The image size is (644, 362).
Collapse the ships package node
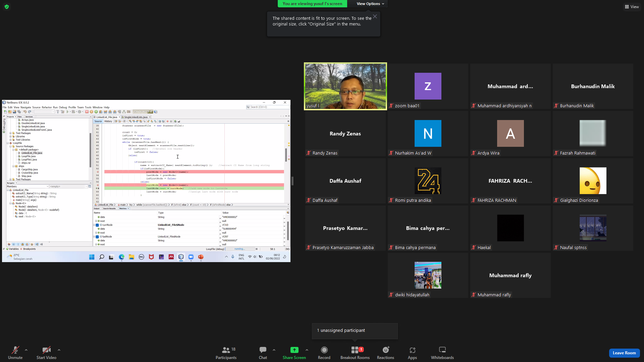tap(13, 166)
